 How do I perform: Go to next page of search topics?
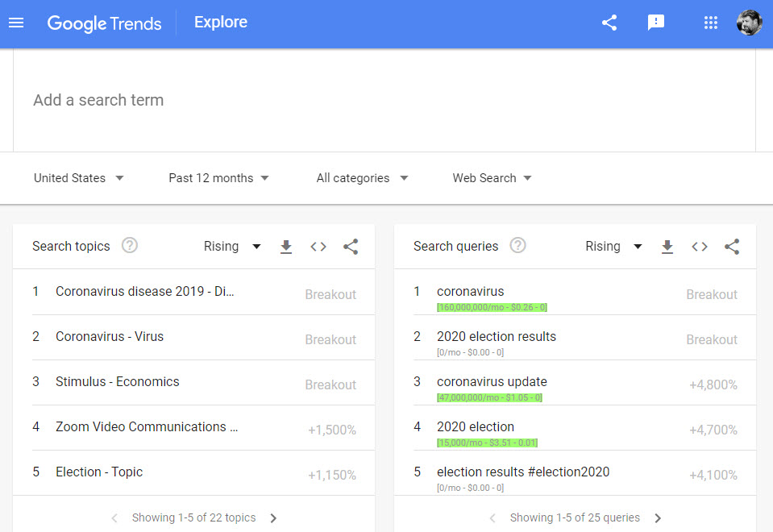coord(273,518)
